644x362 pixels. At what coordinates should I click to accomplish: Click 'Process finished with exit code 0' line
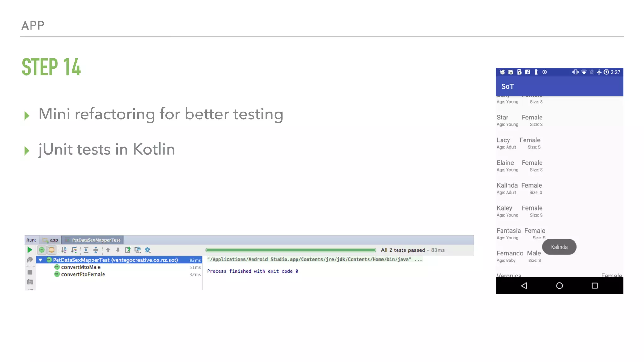pyautogui.click(x=253, y=271)
